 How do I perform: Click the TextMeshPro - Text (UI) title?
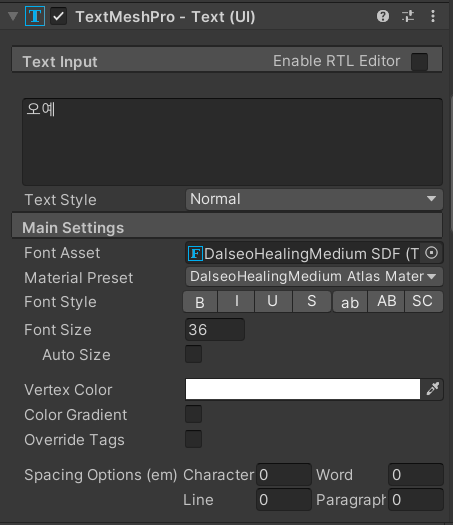[165, 17]
